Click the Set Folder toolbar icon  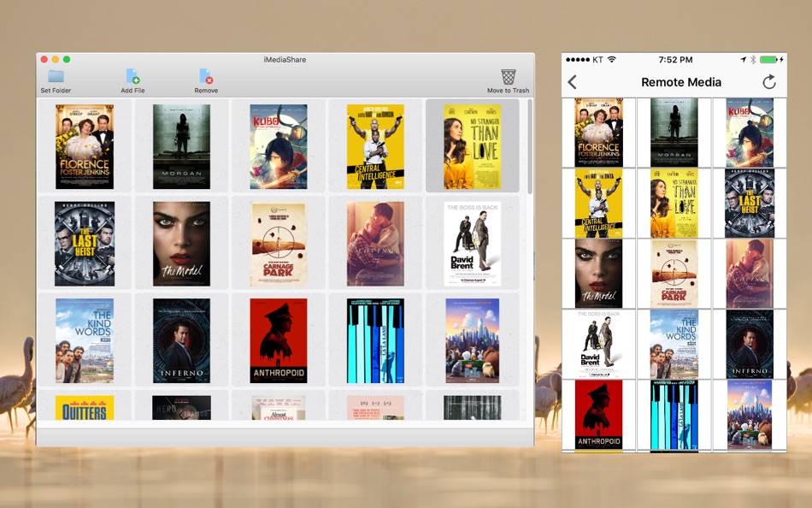pos(56,76)
